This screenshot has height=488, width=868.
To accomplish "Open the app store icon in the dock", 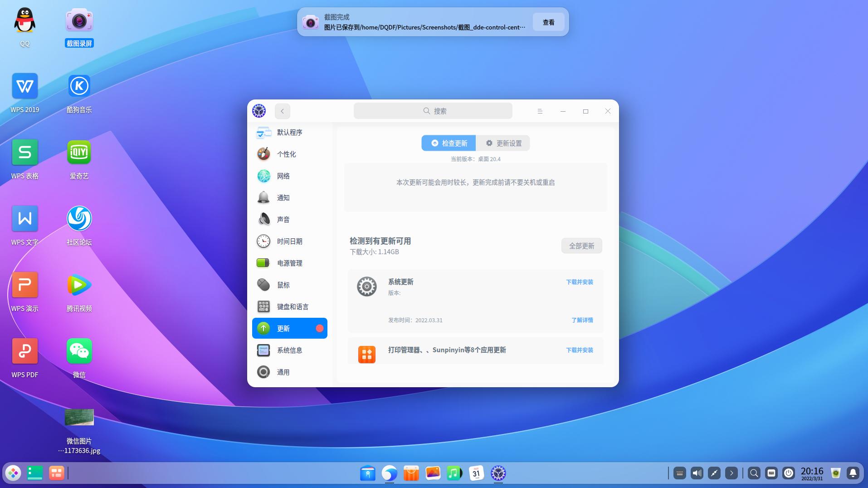I will [411, 473].
